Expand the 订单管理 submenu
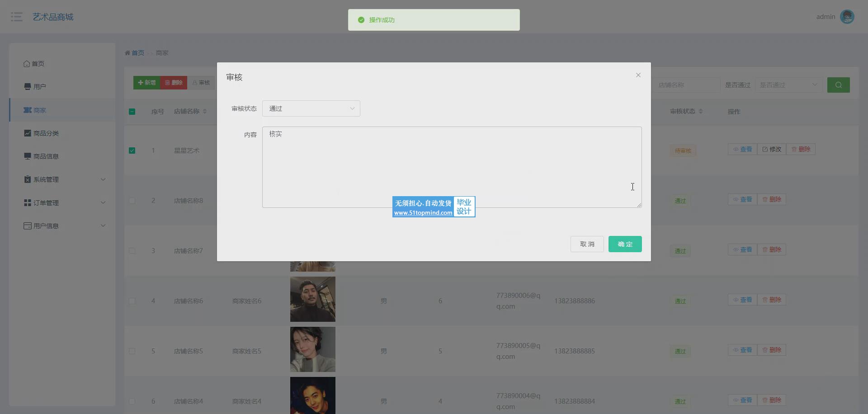868x414 pixels. tap(62, 203)
